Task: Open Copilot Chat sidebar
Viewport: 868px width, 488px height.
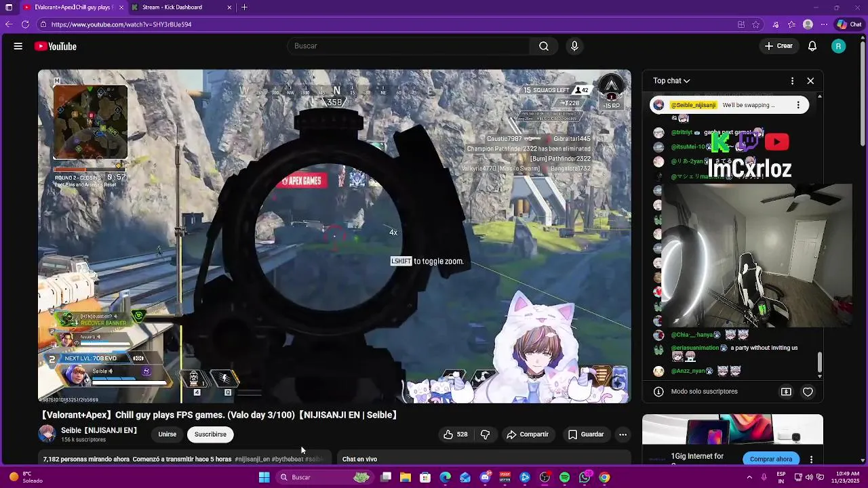Action: (849, 24)
